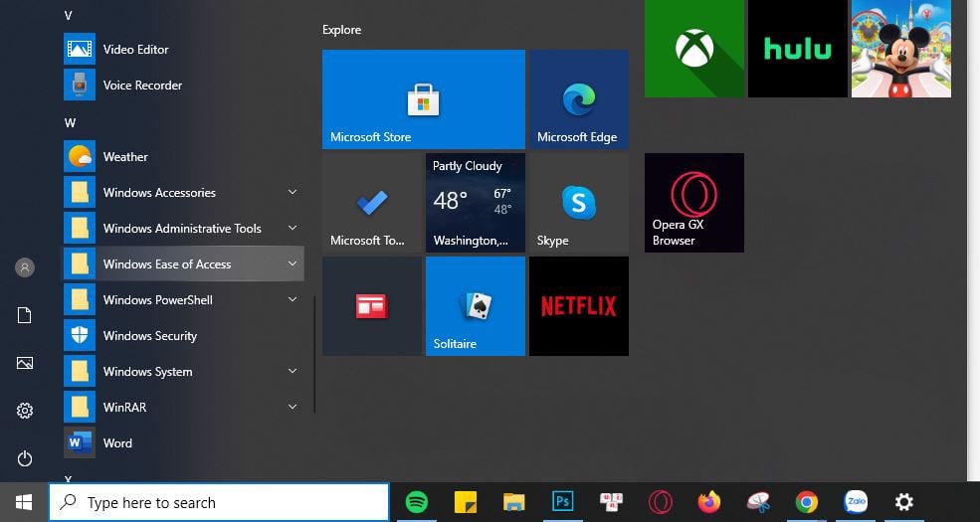
Task: Open Windows Security from the list
Action: 183,336
